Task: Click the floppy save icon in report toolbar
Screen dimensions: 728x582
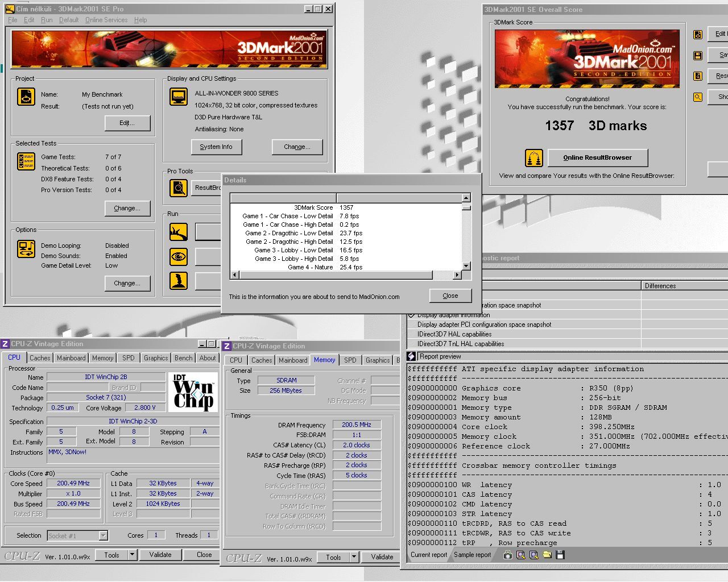Action: (560, 555)
